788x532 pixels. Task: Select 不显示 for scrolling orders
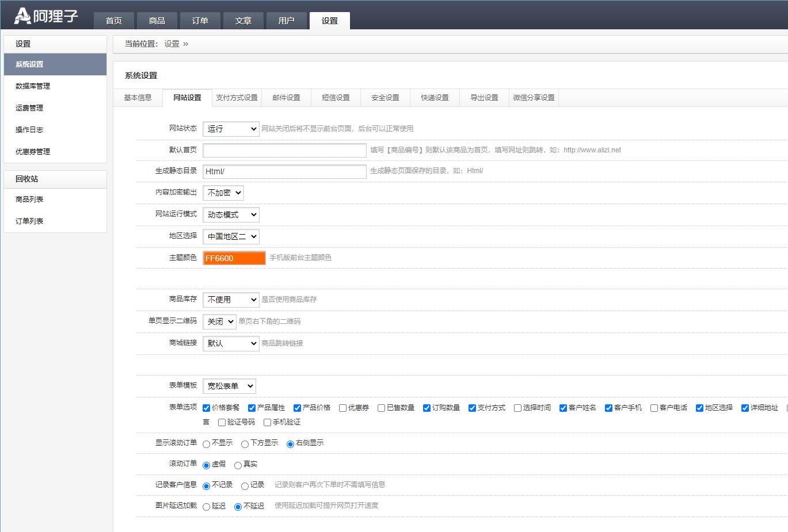click(x=206, y=444)
